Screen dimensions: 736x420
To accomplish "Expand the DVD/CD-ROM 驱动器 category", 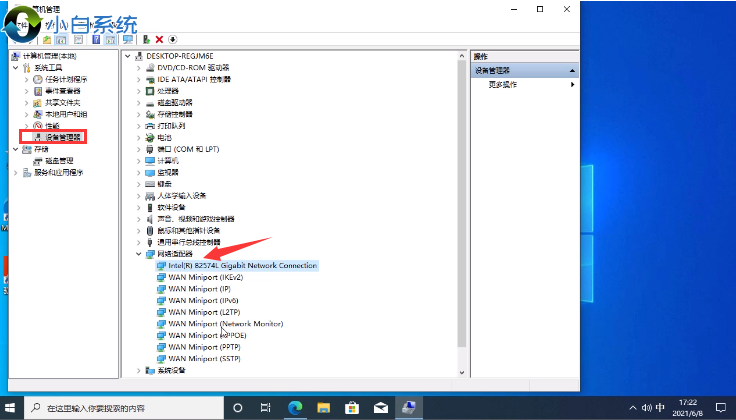I will click(x=139, y=67).
